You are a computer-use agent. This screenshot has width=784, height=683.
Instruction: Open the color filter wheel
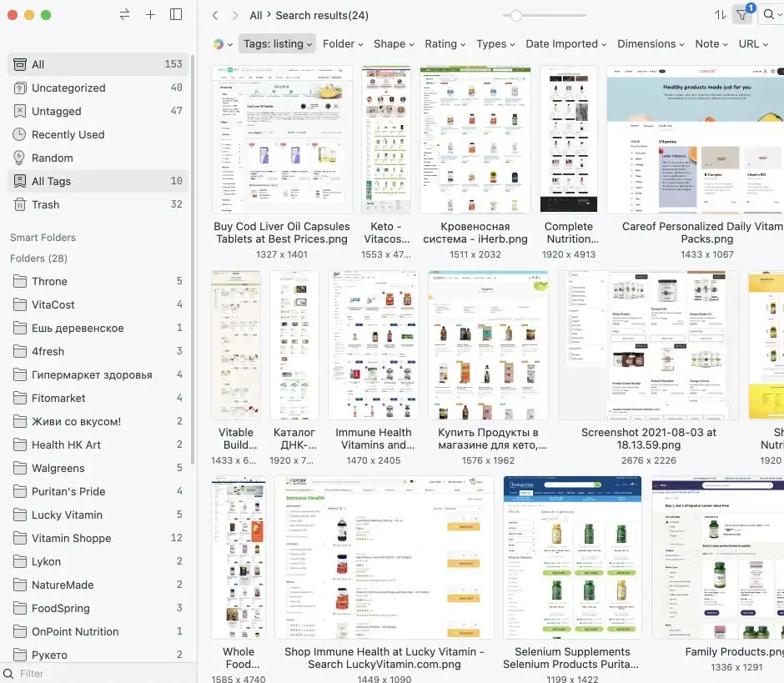pyautogui.click(x=222, y=44)
